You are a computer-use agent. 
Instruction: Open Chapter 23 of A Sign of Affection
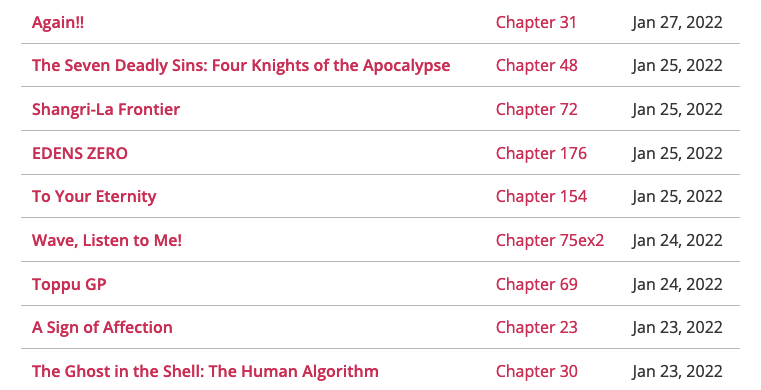point(536,327)
